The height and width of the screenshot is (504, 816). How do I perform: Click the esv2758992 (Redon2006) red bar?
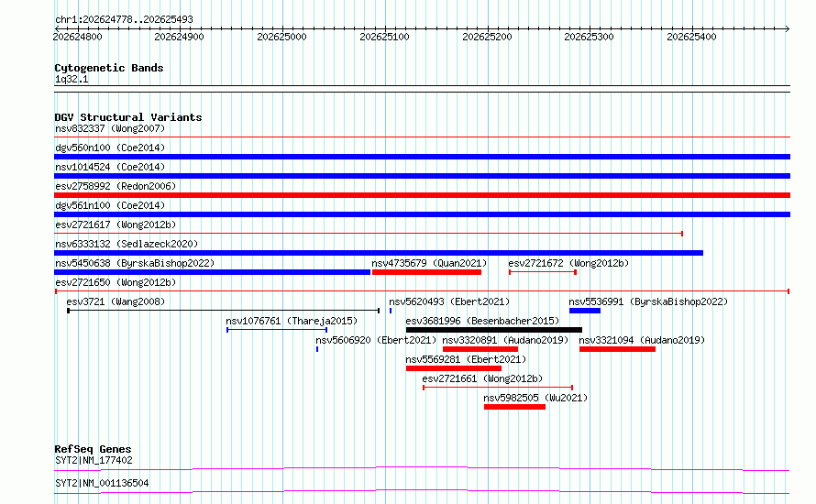[422, 195]
